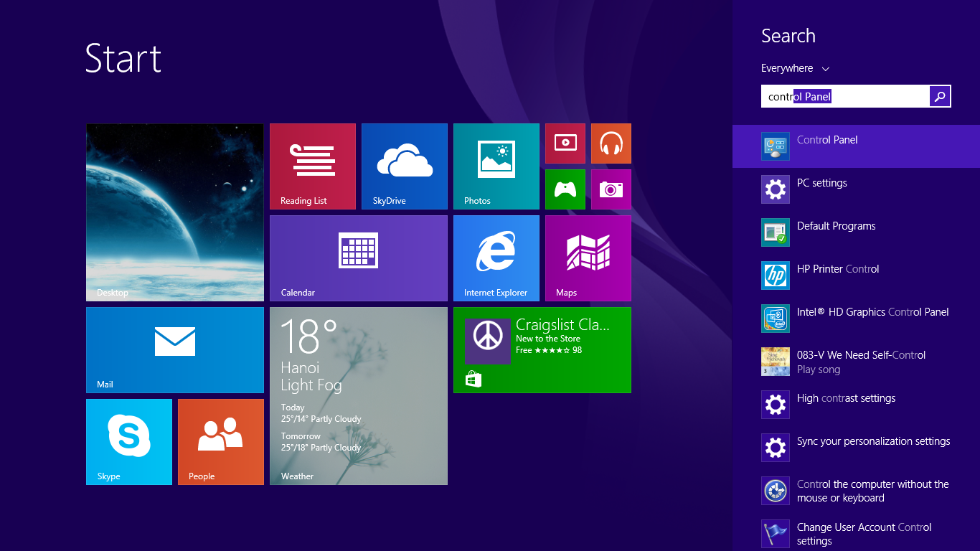The height and width of the screenshot is (551, 980).
Task: Open the Xbox Games controller tile
Action: [x=565, y=189]
